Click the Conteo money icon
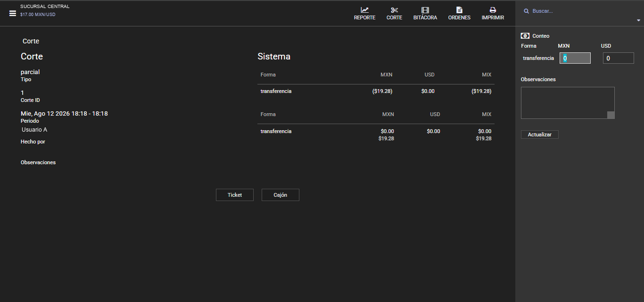Viewport: 644px width, 302px height. (525, 36)
